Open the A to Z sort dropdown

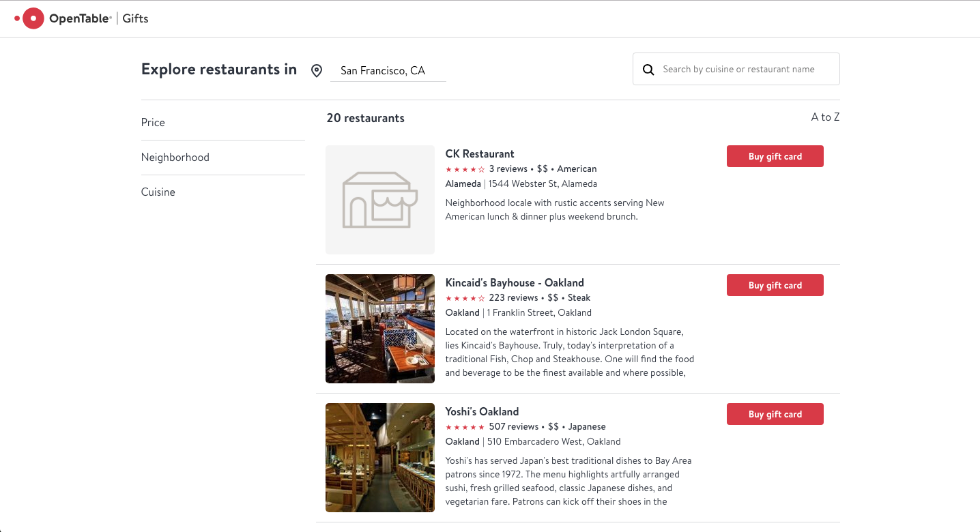[825, 117]
